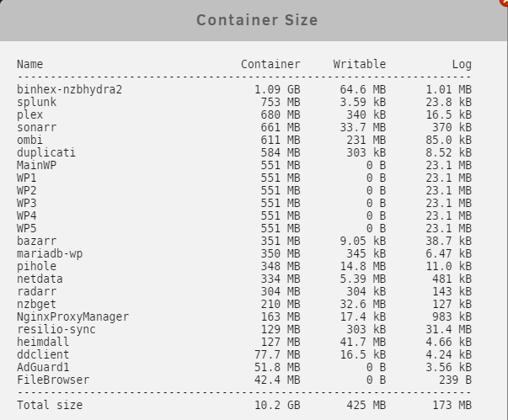Select the resilio-sync log size value
Screen dimensions: 508x420
449,329
